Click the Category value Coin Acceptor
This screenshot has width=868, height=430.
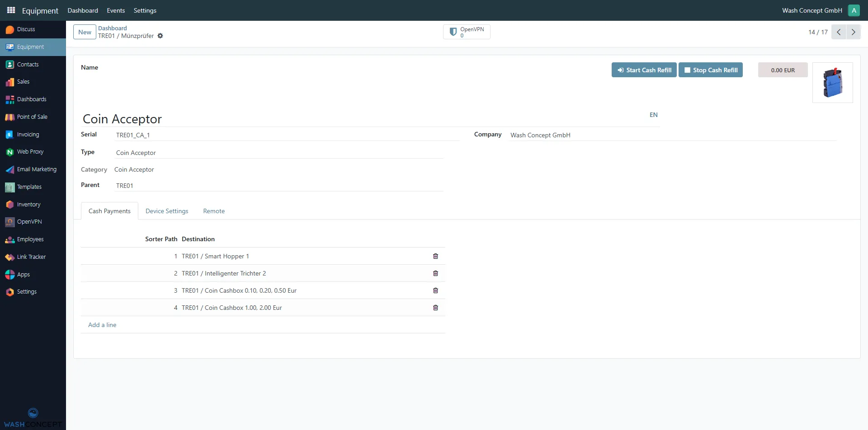(x=134, y=169)
